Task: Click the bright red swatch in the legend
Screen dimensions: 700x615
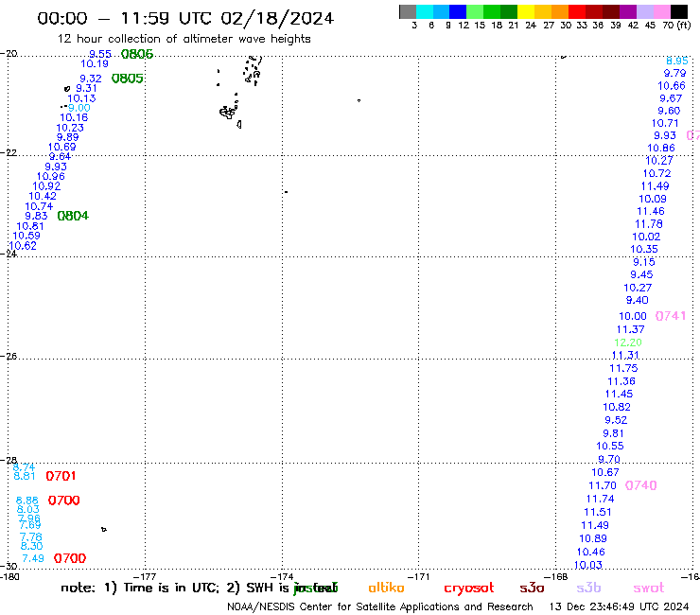Action: coord(577,11)
